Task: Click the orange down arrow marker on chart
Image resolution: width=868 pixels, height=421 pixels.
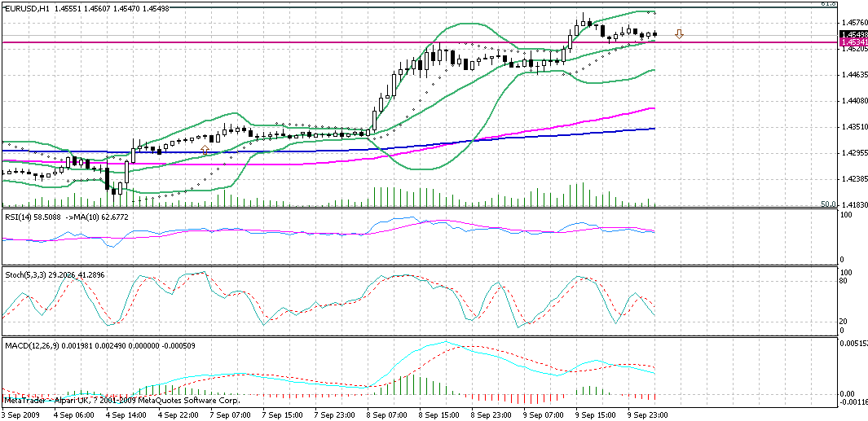Action: 679,34
